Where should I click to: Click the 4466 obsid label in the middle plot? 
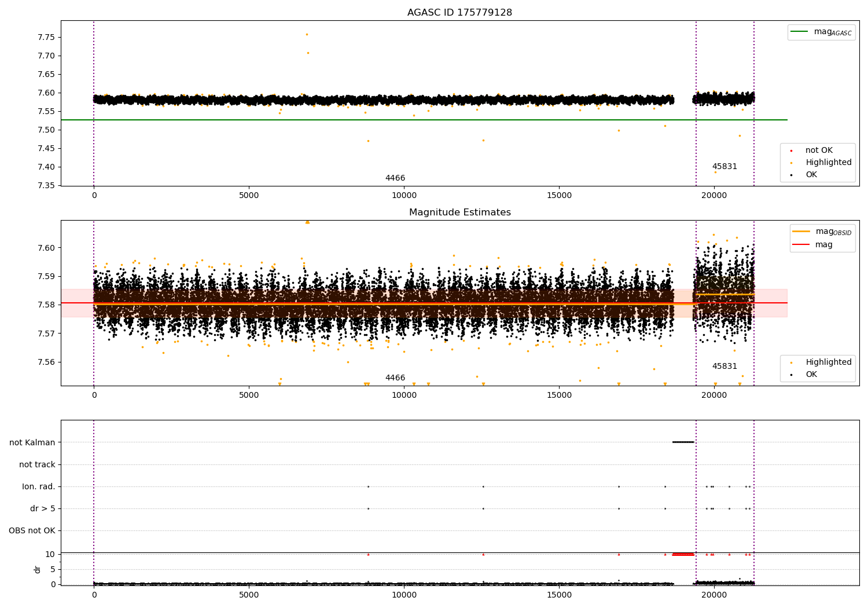click(x=395, y=378)
